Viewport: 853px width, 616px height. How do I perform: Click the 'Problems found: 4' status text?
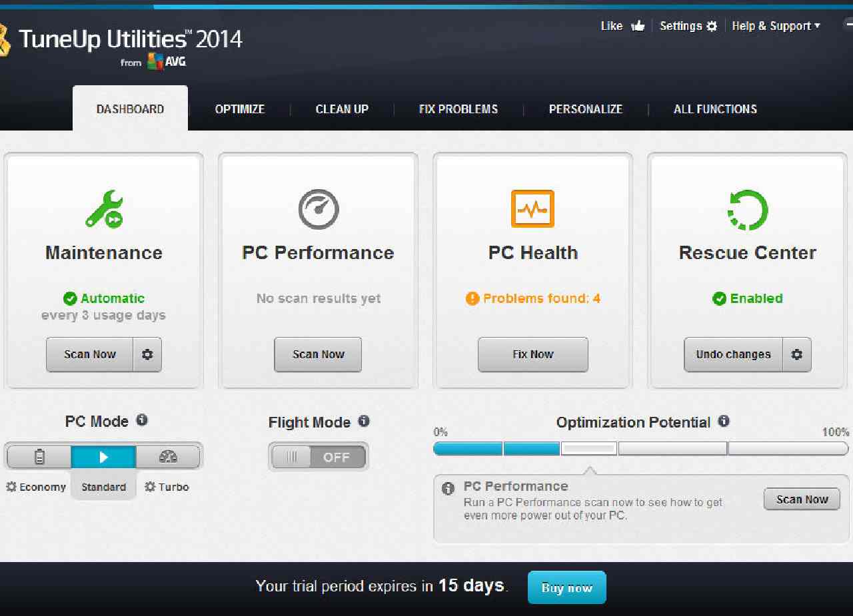point(542,298)
